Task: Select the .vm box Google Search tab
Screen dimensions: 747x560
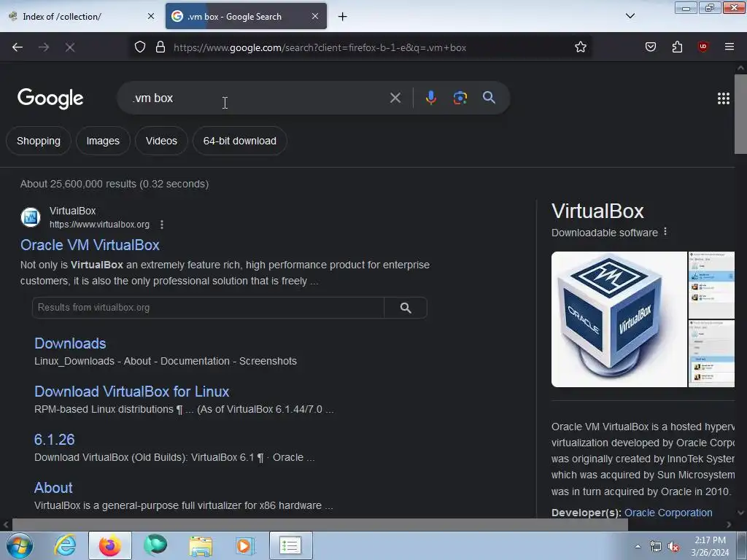Action: pos(246,16)
